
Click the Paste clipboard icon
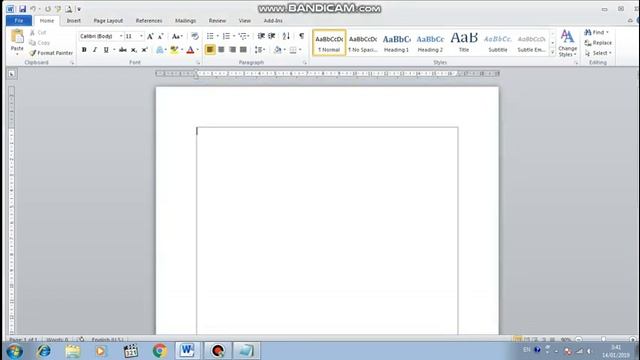[17, 37]
